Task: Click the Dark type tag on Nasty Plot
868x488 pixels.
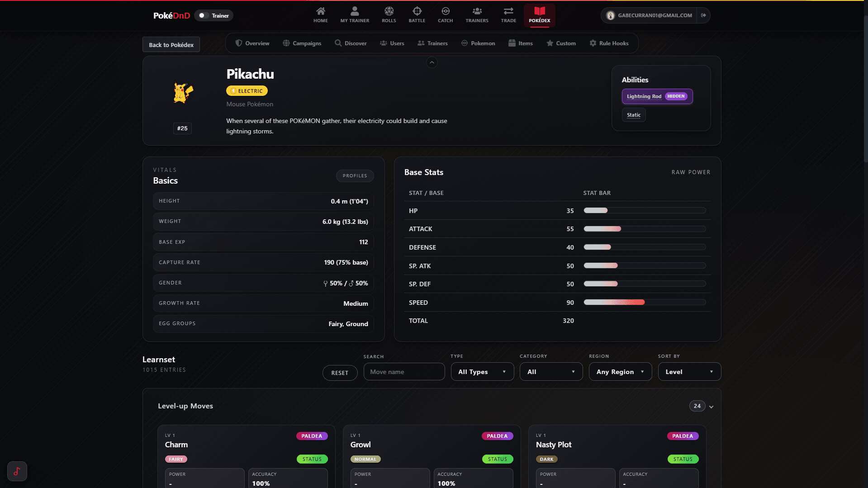Action: 546,459
